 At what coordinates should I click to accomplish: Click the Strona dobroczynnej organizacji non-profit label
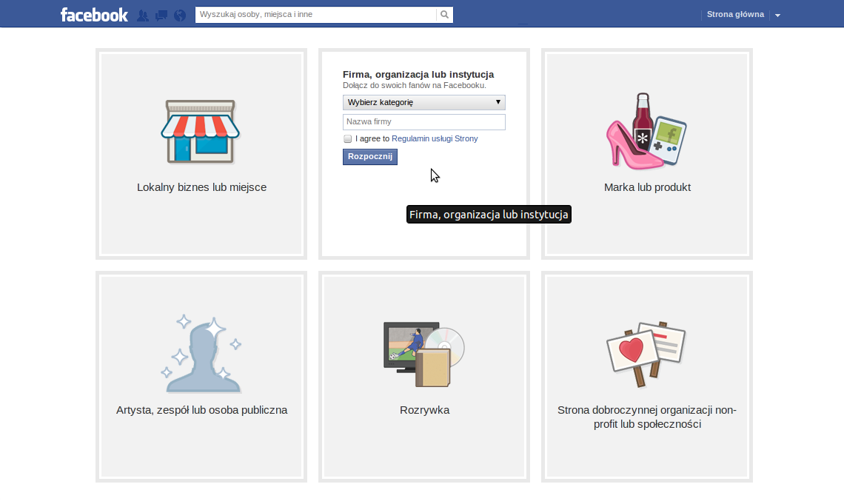click(647, 417)
